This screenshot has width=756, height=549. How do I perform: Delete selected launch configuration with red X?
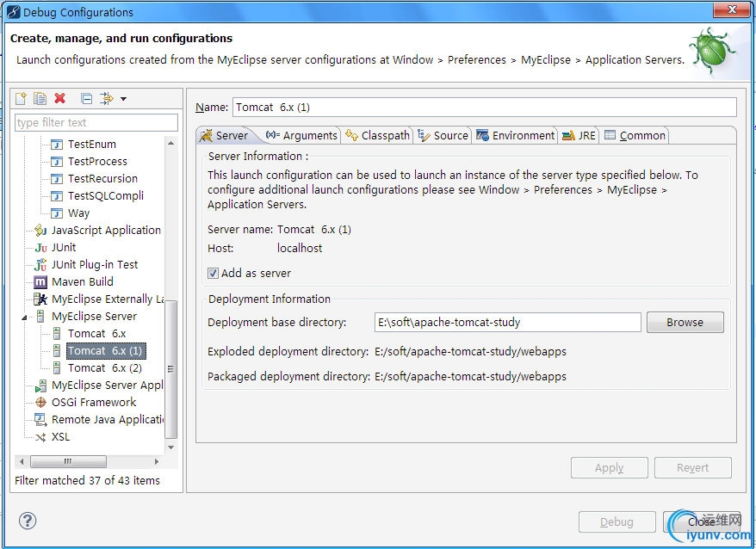(x=59, y=98)
